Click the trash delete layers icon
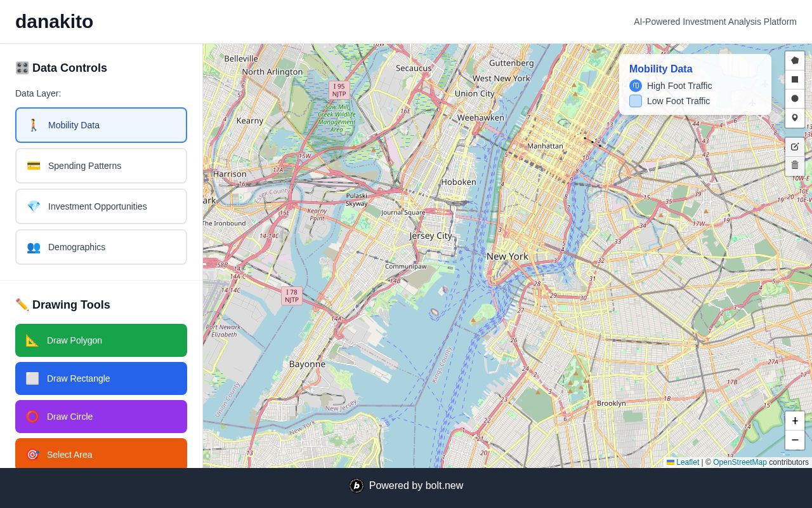The image size is (812, 508). 795,166
